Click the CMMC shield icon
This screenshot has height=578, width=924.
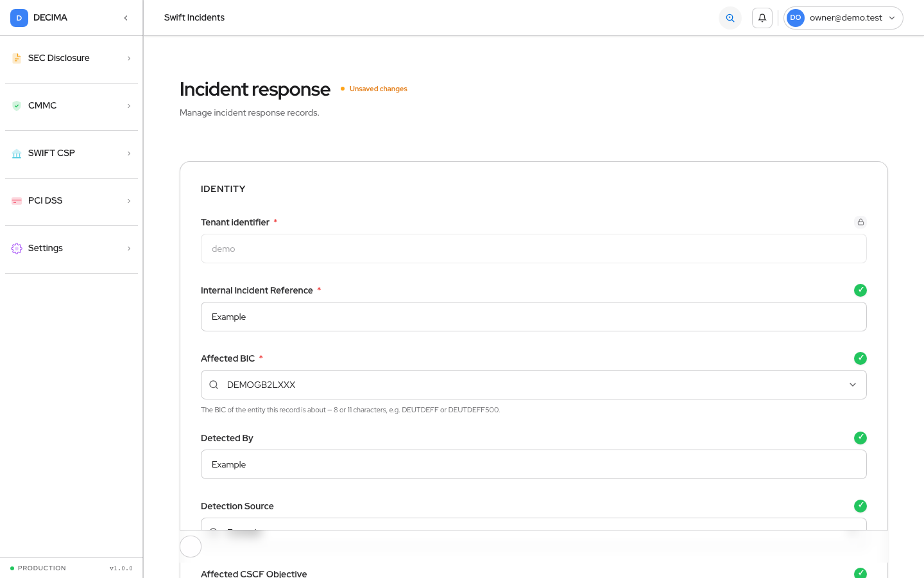[17, 106]
